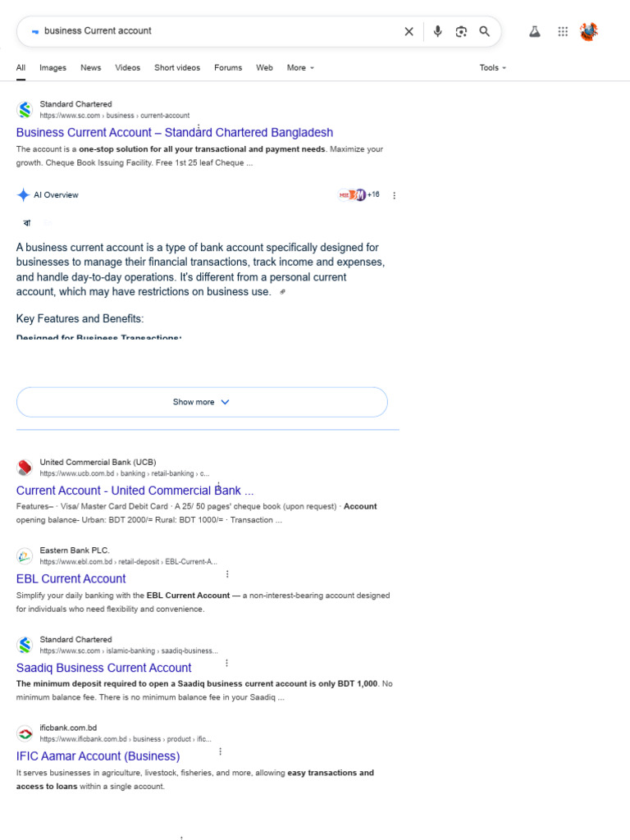Open the AI Overview source icons with +16
The image size is (630, 840).
click(359, 195)
